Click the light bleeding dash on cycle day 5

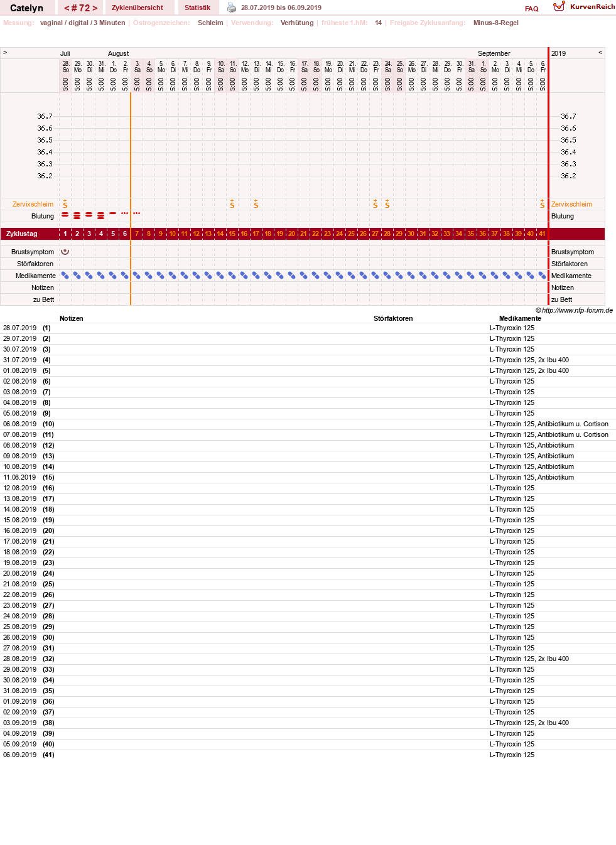click(x=113, y=213)
